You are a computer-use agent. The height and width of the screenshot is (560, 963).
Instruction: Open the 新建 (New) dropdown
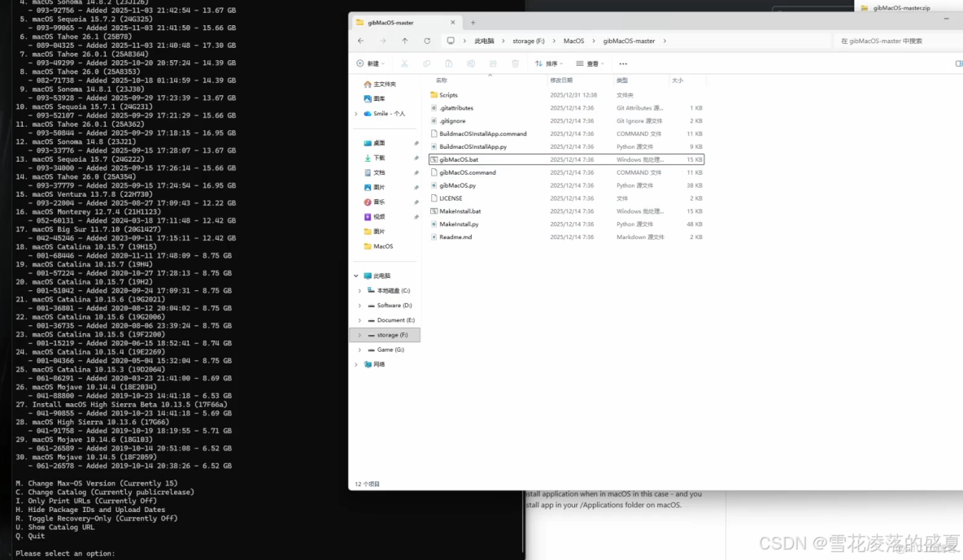point(370,64)
